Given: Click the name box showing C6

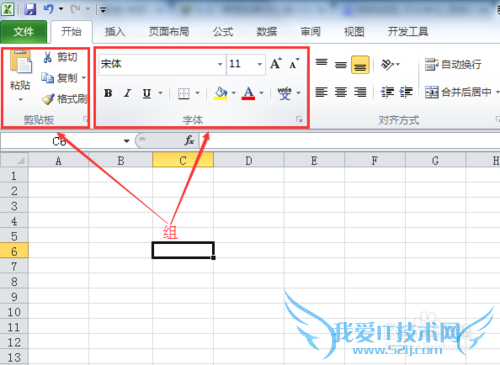Looking at the screenshot, I should coord(60,141).
